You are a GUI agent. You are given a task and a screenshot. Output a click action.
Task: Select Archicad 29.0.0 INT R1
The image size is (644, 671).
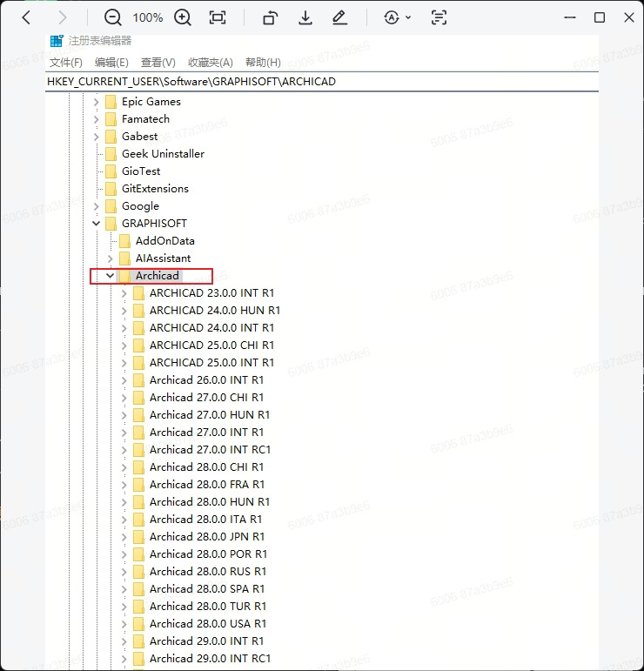click(206, 641)
